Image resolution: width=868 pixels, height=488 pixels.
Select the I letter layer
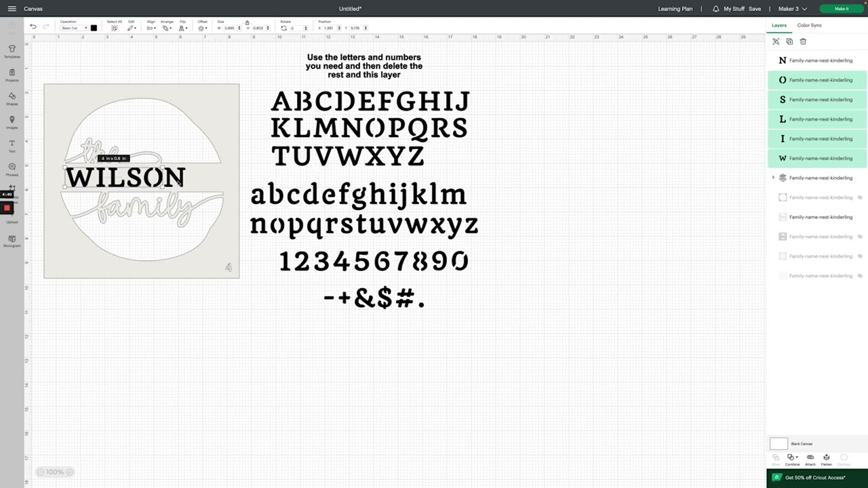(817, 139)
